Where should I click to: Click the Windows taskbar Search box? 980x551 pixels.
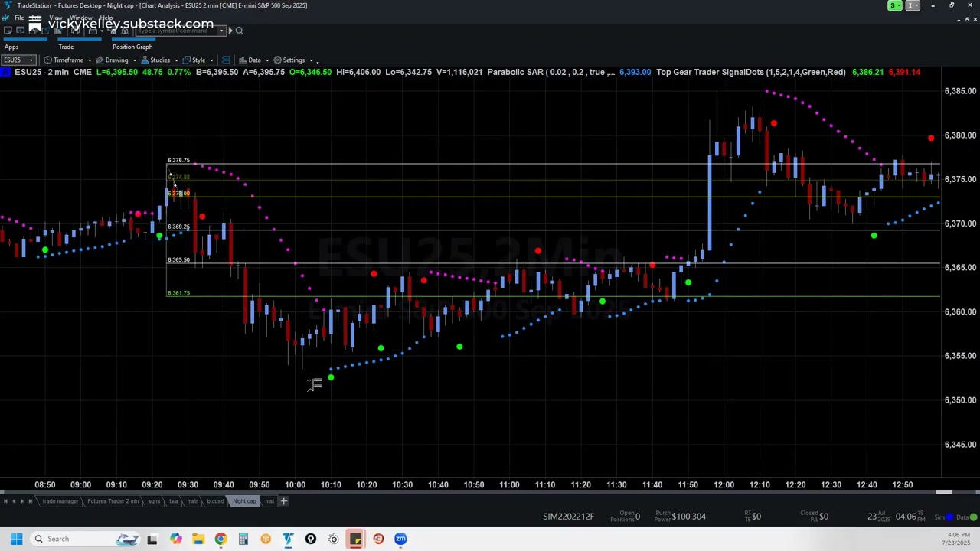point(86,539)
